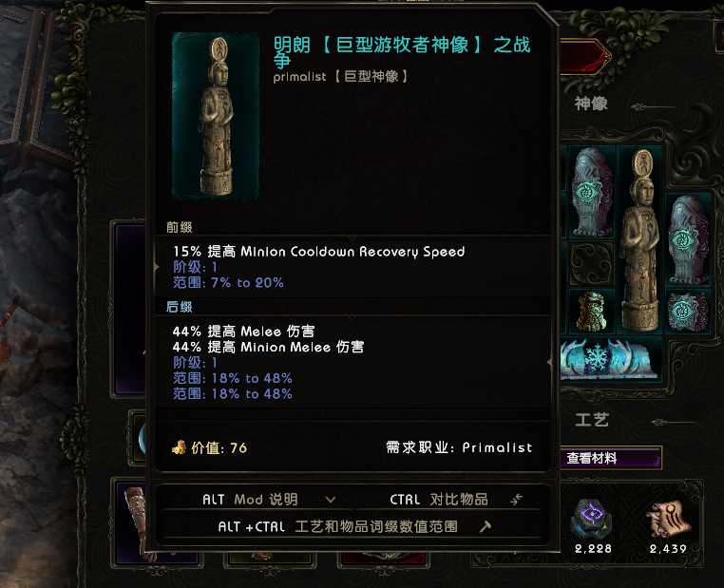Click the orange glyph scroll material icon

coord(668,520)
